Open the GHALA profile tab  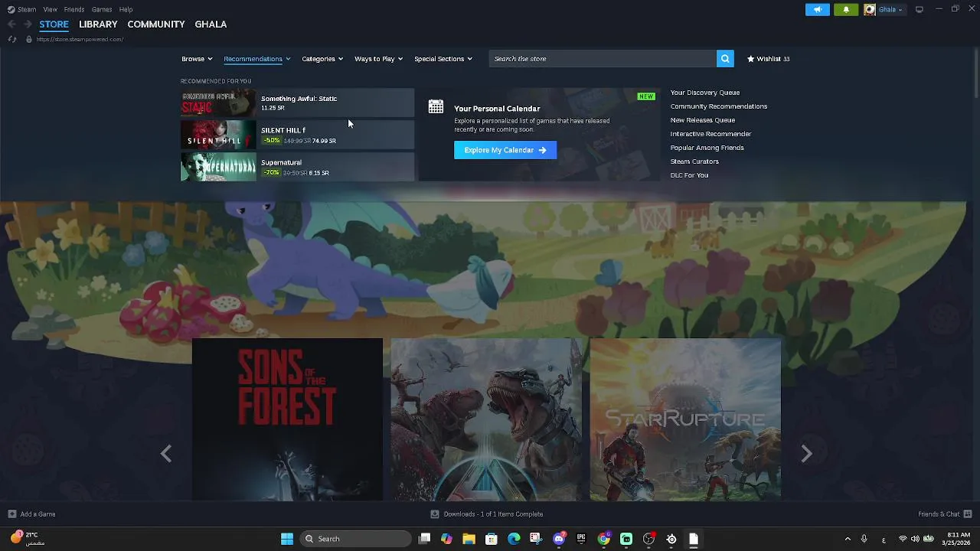(211, 24)
